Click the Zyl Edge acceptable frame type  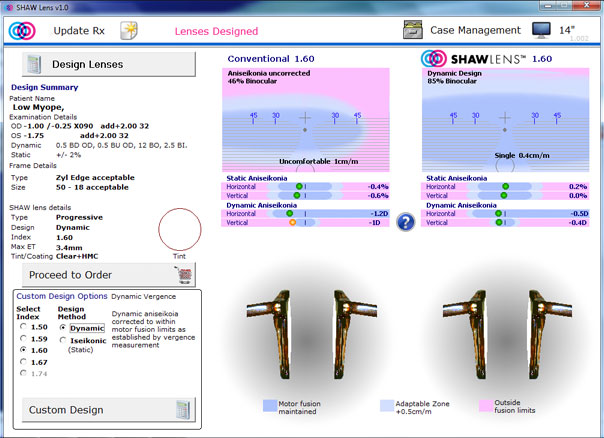[x=95, y=178]
